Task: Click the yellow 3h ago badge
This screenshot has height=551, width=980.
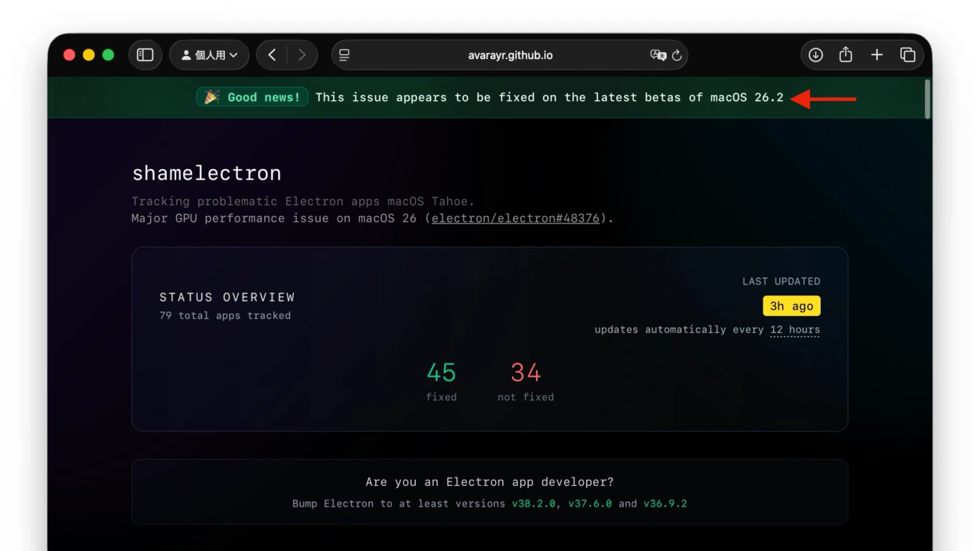Action: tap(792, 306)
